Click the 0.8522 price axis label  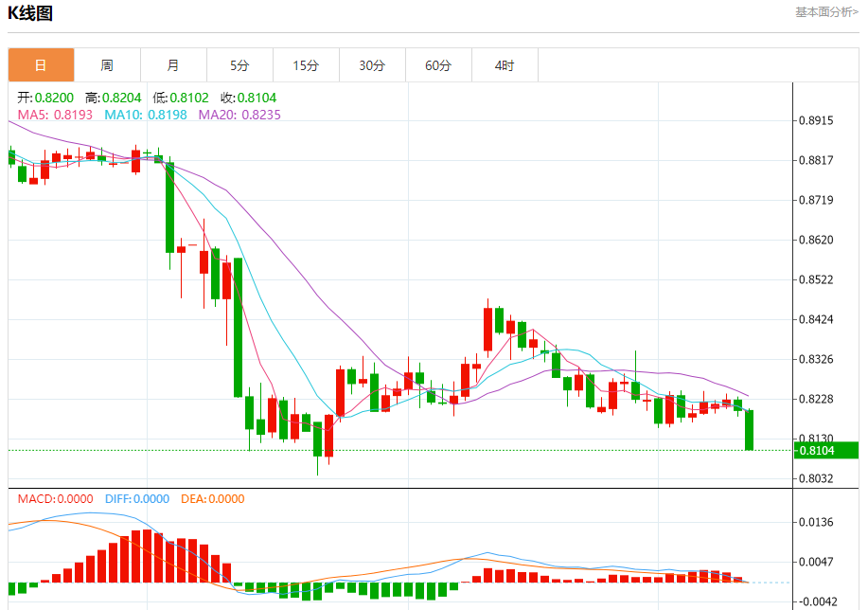[x=816, y=279]
